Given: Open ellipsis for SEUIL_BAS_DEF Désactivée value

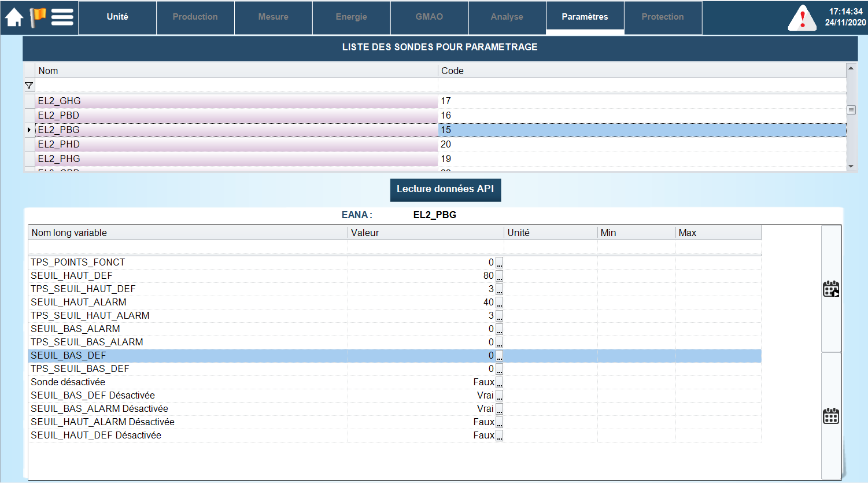Looking at the screenshot, I should pos(499,396).
